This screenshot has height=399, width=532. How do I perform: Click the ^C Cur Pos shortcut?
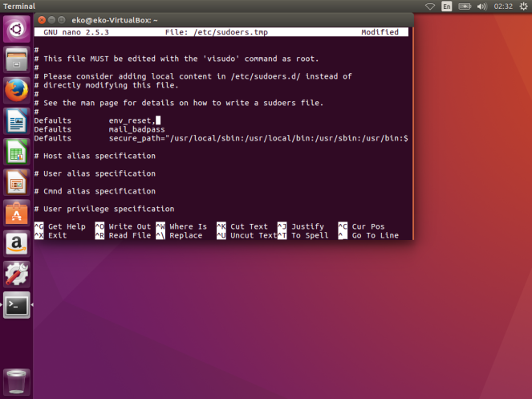pyautogui.click(x=361, y=226)
